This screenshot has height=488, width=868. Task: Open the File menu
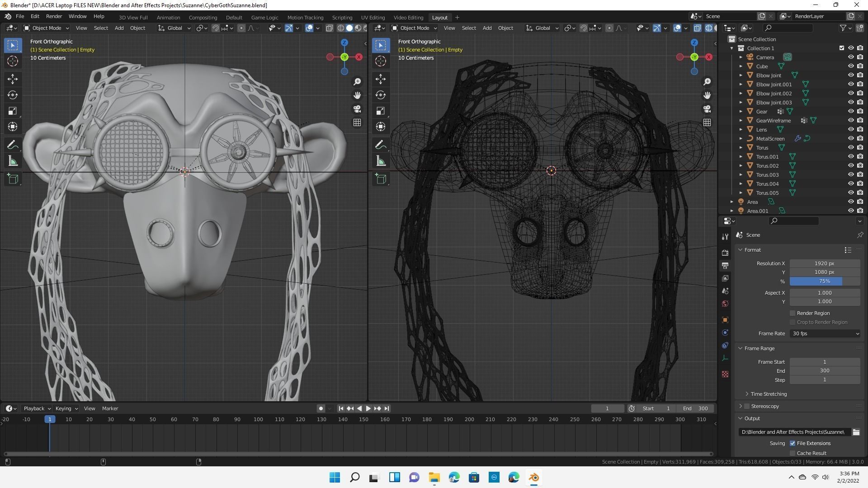coord(20,16)
